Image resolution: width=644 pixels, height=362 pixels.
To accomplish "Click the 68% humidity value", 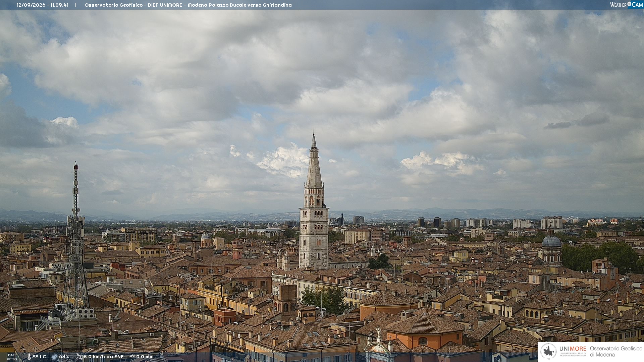I will 64,357.
